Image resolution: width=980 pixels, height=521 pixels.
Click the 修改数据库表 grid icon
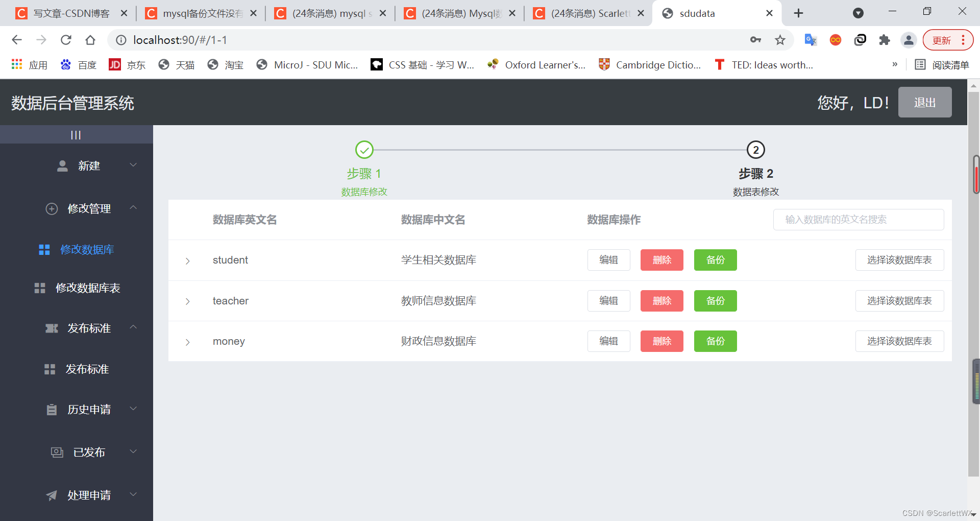tap(40, 288)
